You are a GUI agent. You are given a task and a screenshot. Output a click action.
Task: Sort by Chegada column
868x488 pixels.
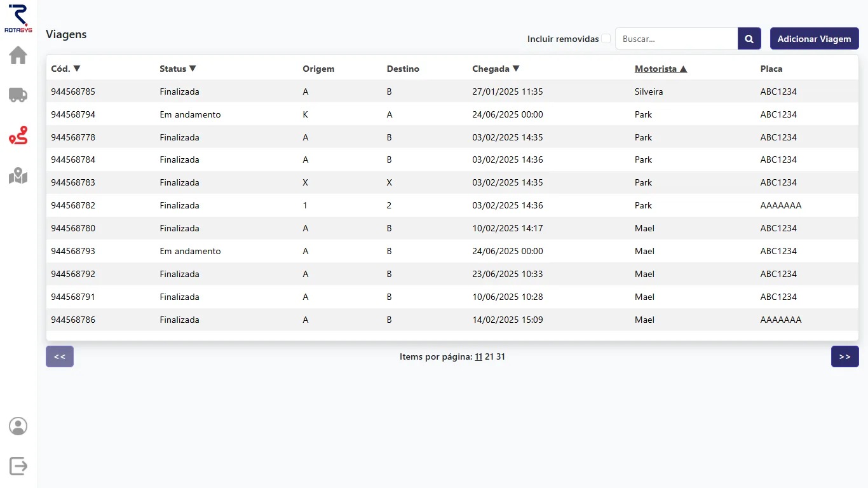496,69
